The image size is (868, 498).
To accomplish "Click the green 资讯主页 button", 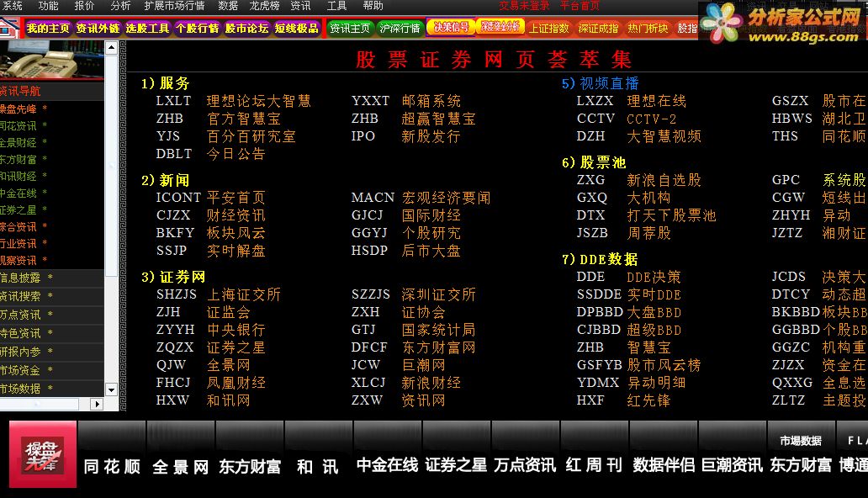I will [350, 29].
